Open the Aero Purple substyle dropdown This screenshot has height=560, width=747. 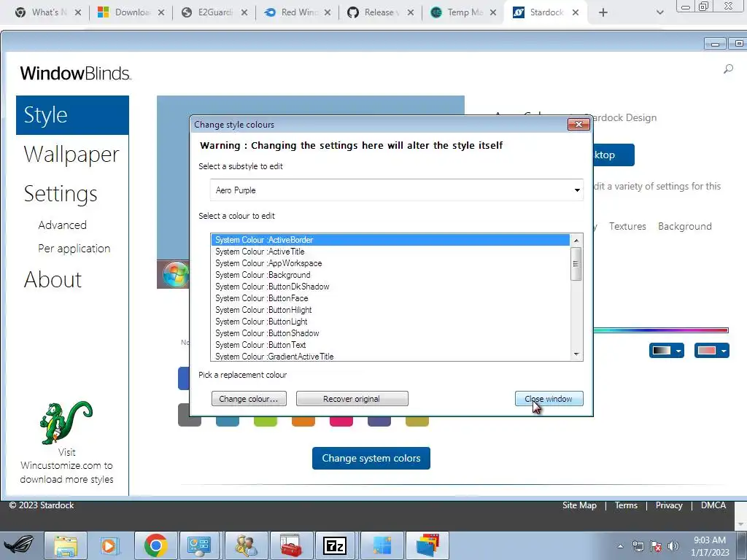coord(396,190)
